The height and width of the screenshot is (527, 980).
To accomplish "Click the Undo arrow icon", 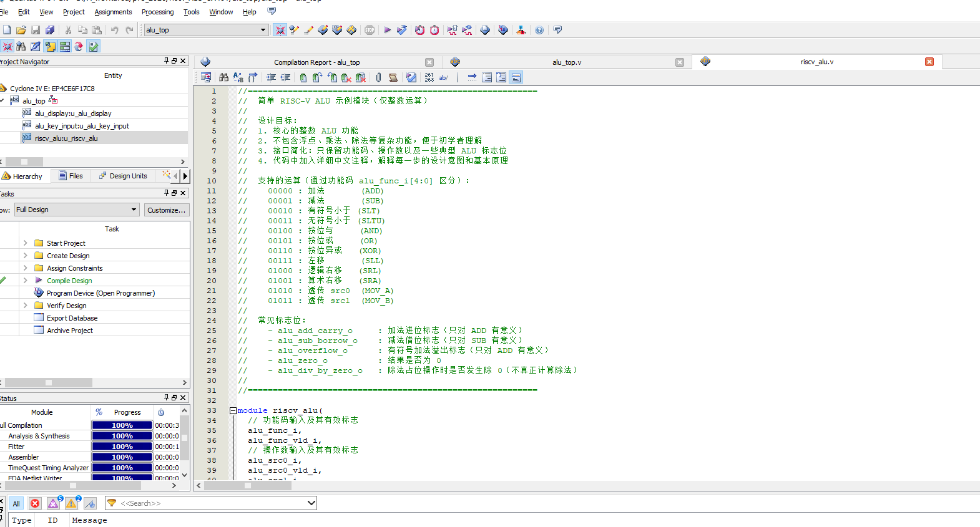I will 115,30.
